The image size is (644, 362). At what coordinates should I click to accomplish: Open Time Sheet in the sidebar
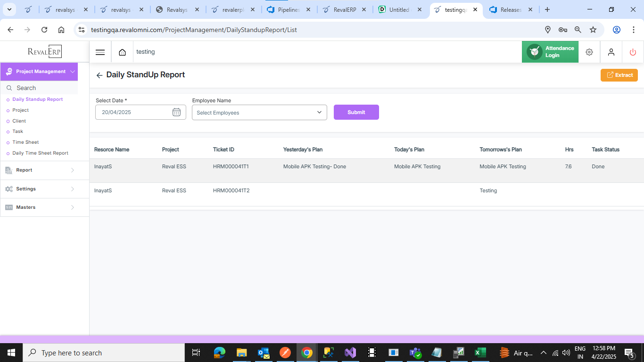click(25, 142)
